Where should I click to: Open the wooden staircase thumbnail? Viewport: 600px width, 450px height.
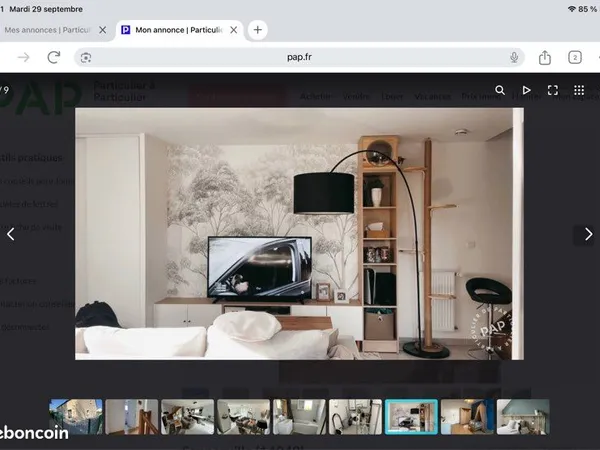[x=132, y=417]
